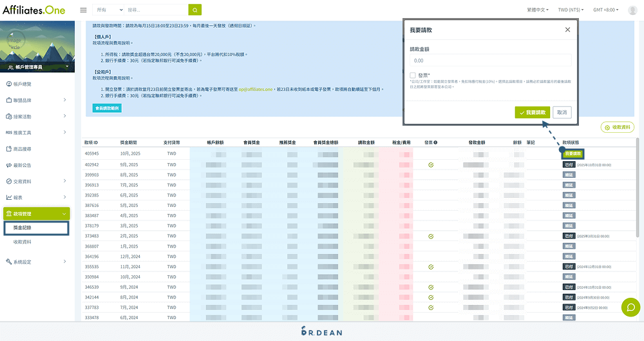Click the 已付 status in row 402942
This screenshot has height=341, width=644.
coord(569,164)
